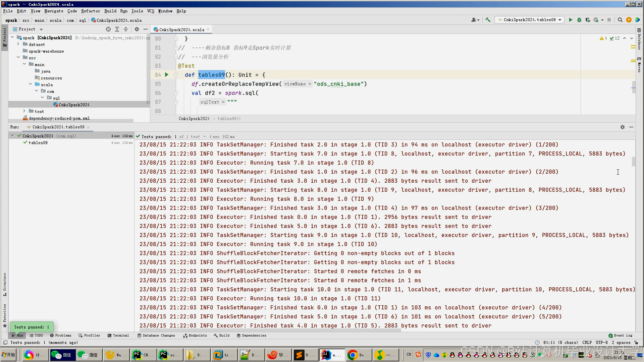Open Run panel settings gear
644x362 pixels.
623,127
